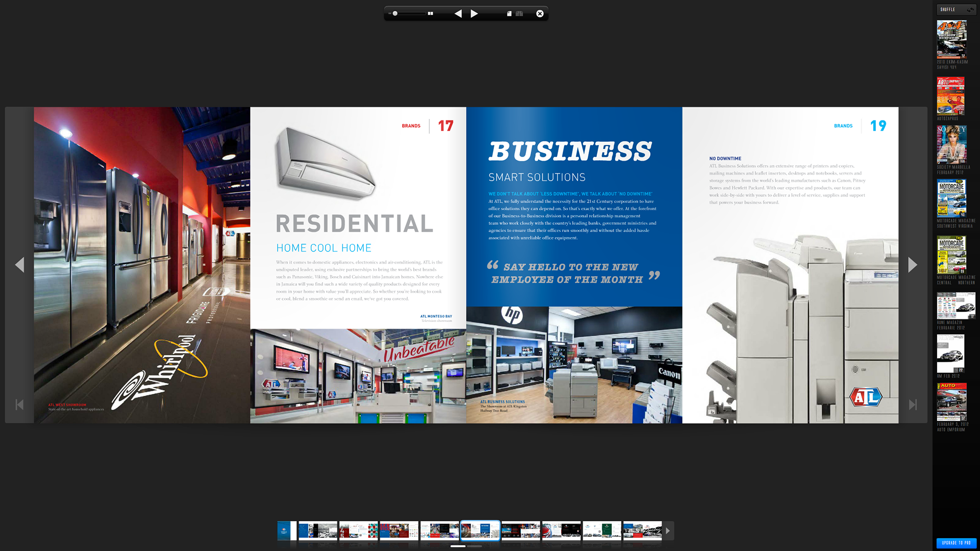The image size is (980, 551).
Task: Open the Autozaprus magazine cover thumbnail
Action: pos(950,96)
